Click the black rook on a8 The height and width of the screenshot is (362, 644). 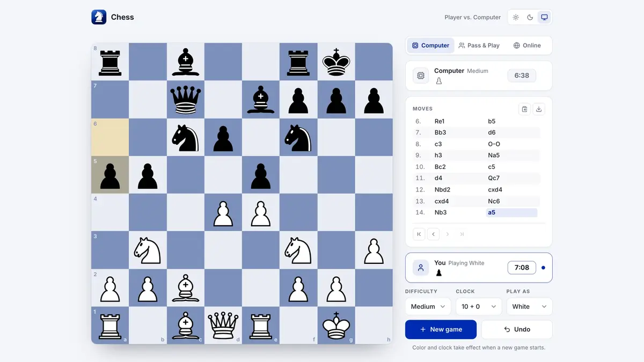110,62
